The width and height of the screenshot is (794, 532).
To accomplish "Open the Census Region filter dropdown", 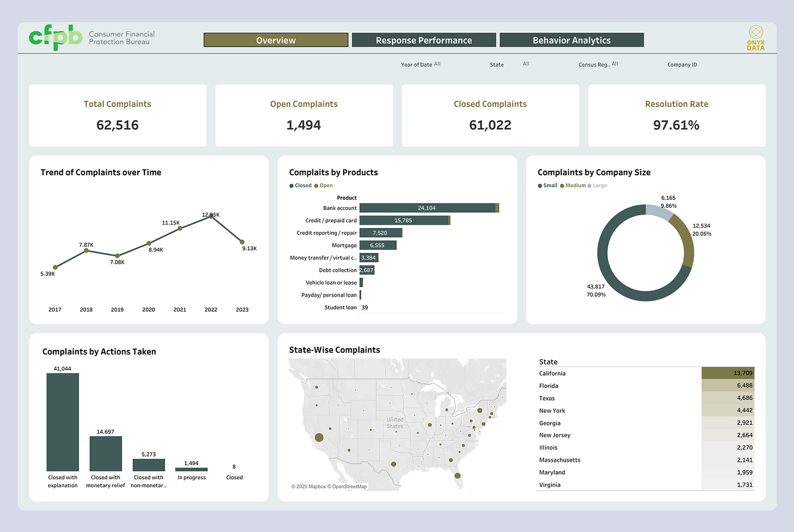I will tap(615, 64).
